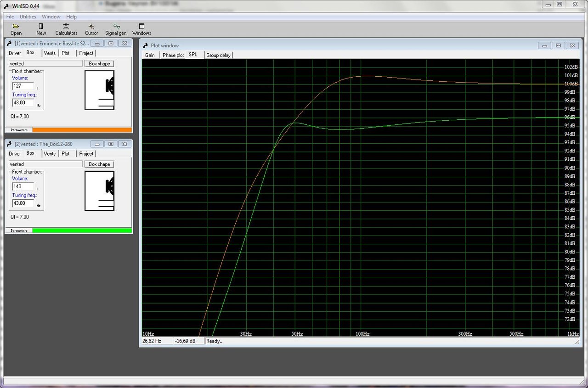Open the File menu
The image size is (588, 388).
10,17
